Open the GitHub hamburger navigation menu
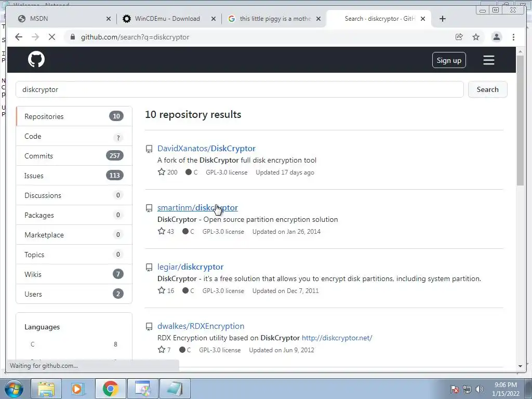 [x=488, y=60]
